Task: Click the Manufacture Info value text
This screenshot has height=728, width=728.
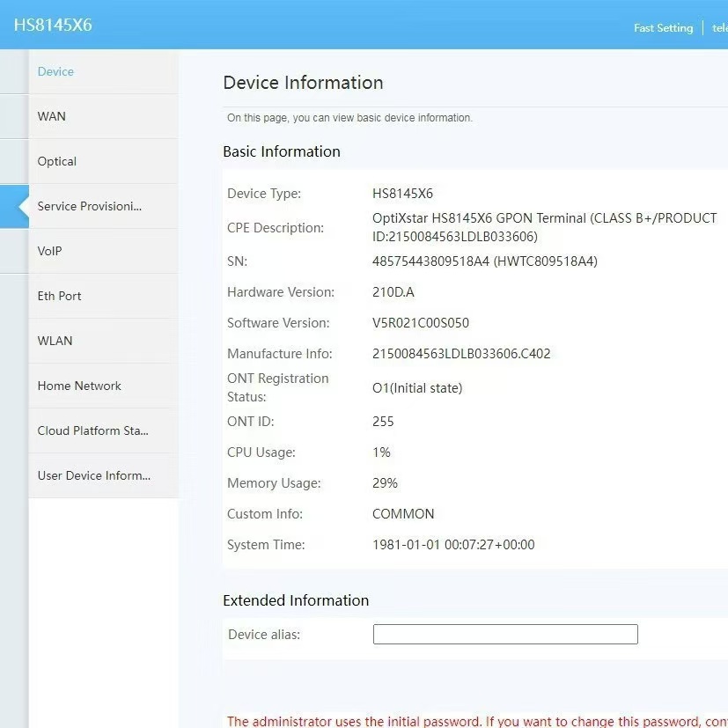Action: (461, 354)
